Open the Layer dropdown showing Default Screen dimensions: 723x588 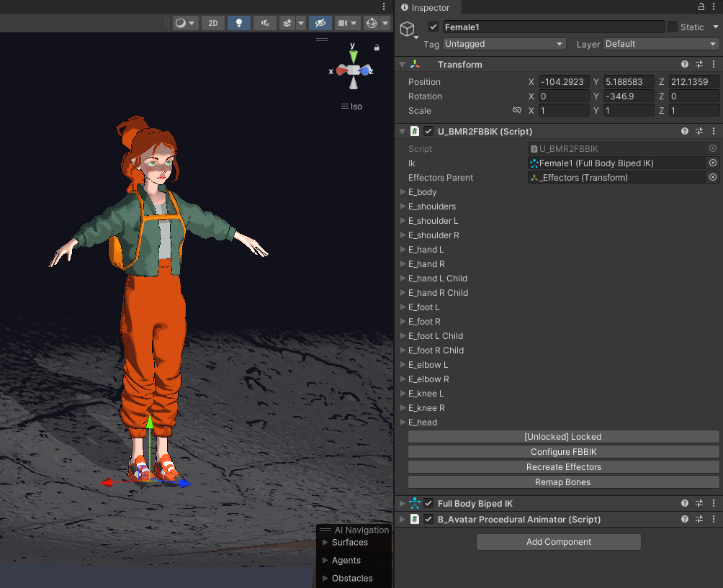click(x=660, y=45)
